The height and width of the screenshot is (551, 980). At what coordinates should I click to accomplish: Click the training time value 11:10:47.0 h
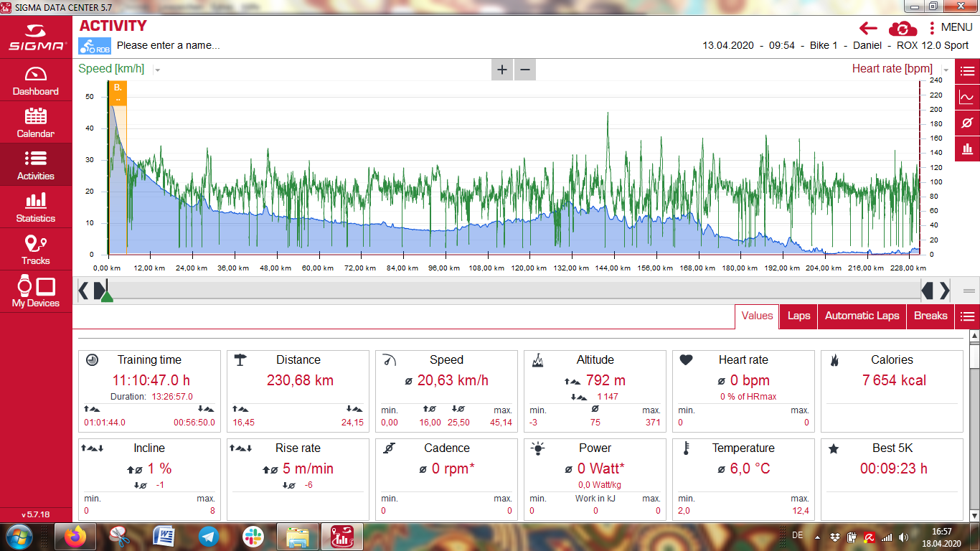click(x=151, y=381)
